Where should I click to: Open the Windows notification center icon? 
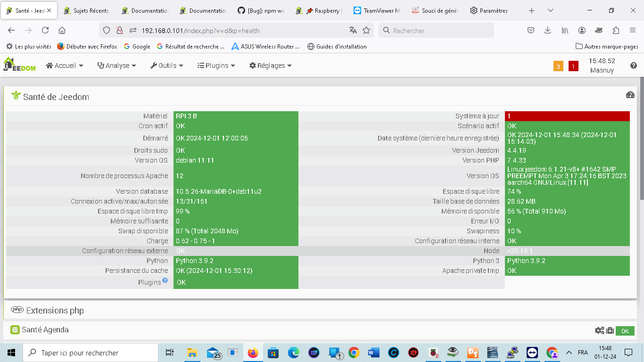pos(628,353)
